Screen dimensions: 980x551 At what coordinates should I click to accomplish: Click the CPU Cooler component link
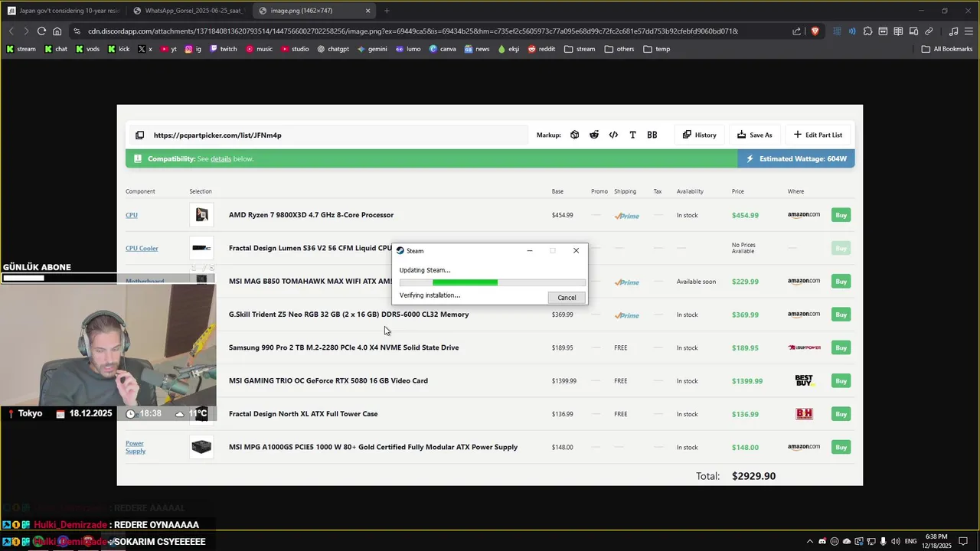pos(142,248)
